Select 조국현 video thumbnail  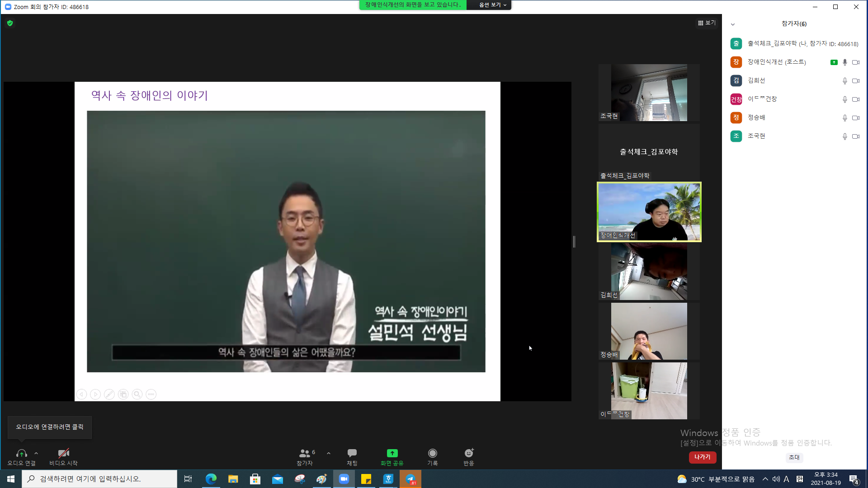[x=649, y=93]
